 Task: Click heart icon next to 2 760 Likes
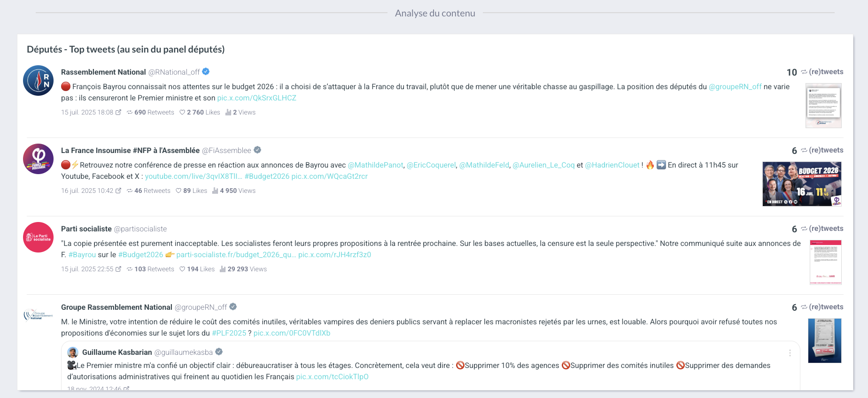tap(182, 112)
